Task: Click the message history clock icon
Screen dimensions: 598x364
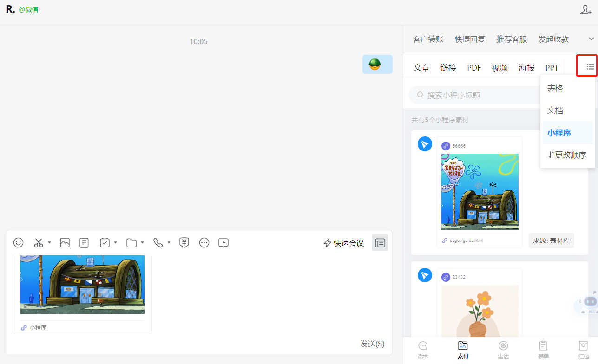Action: pyautogui.click(x=223, y=242)
